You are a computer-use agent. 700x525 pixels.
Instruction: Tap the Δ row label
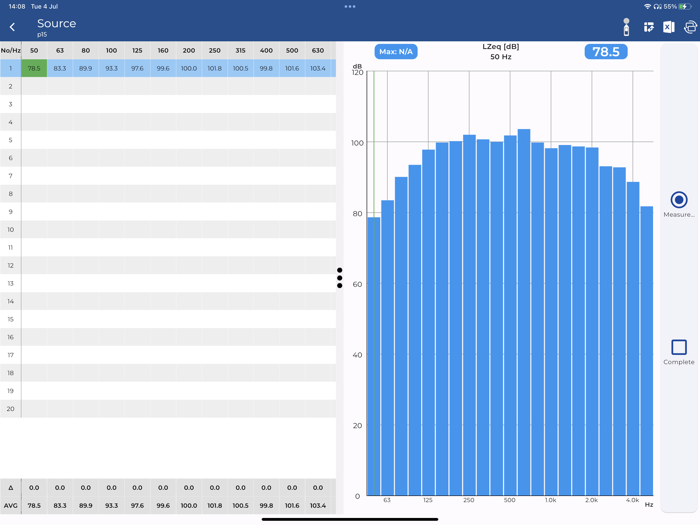pyautogui.click(x=11, y=488)
